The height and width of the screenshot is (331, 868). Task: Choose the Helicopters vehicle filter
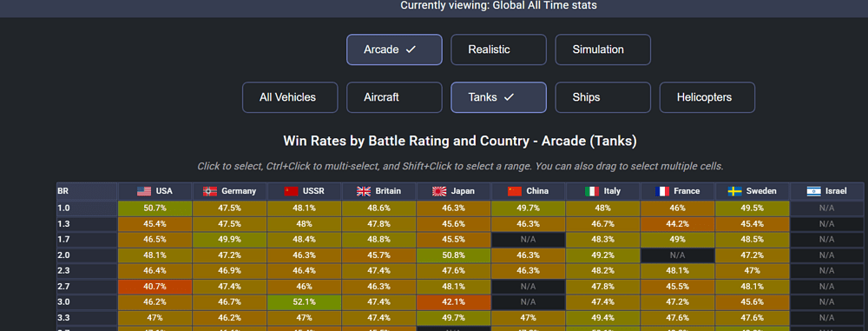[x=707, y=97]
